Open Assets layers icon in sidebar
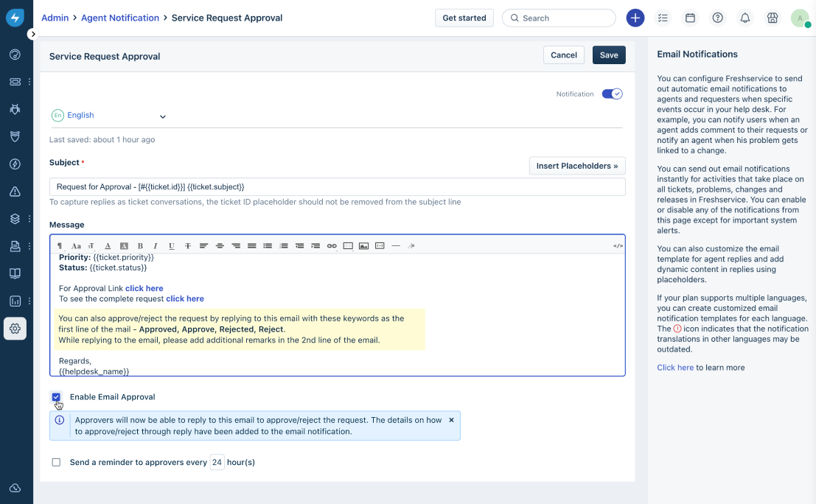 [15, 219]
